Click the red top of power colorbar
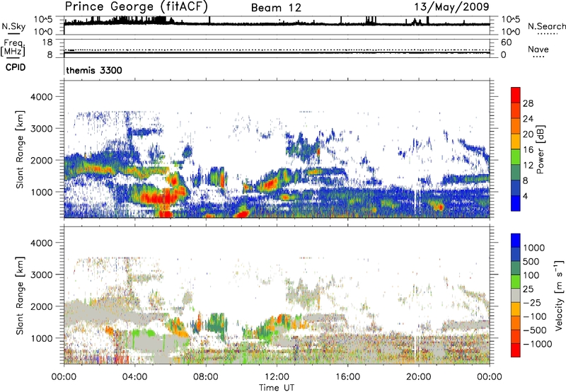This screenshot has height=392, width=566. pos(516,95)
